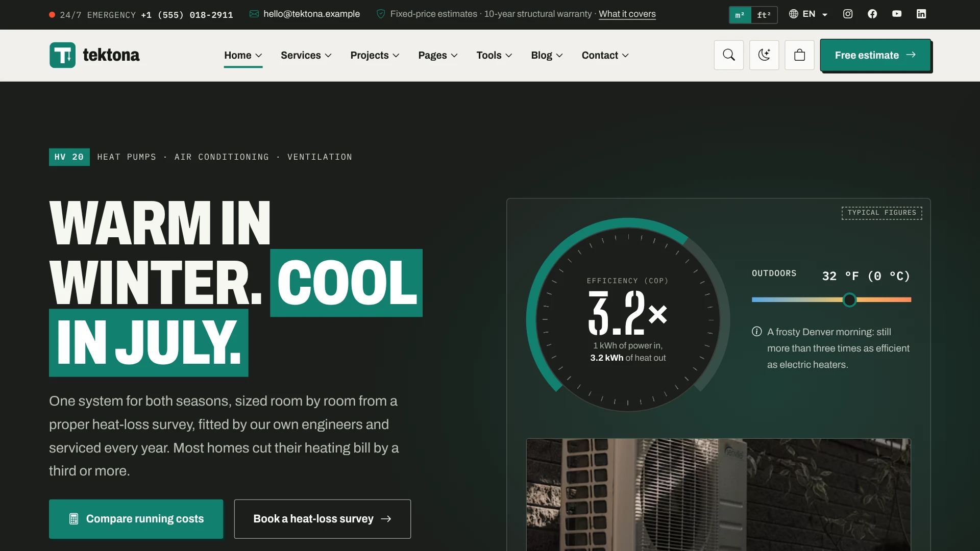Click the HEAT PUMPS label

tap(127, 157)
